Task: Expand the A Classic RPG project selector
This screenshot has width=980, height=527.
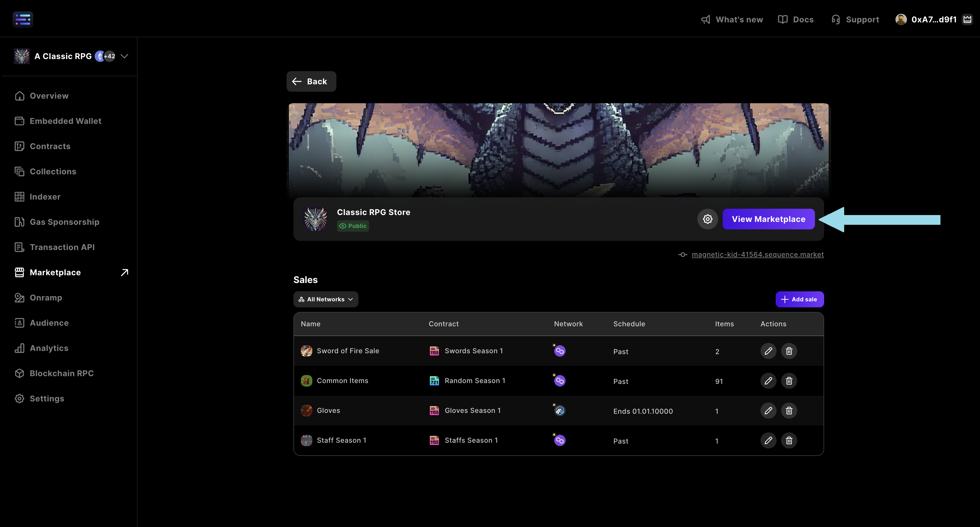Action: 124,56
